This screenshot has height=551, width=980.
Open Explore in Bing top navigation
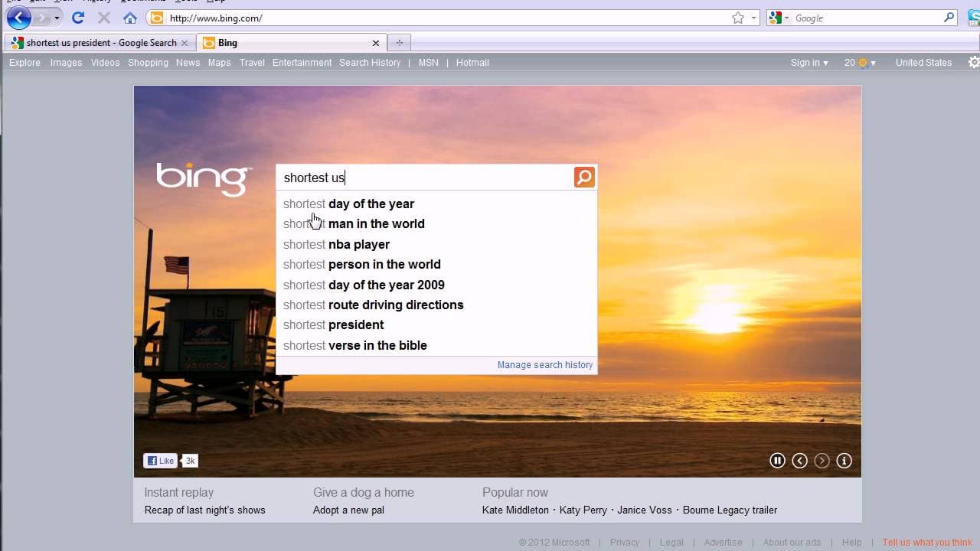(24, 63)
